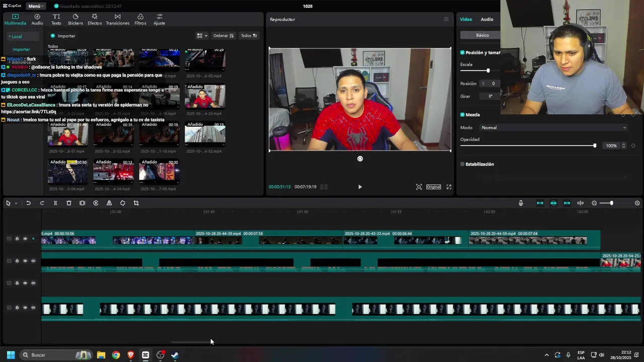Split the clip at the playhead
This screenshot has height=362, width=644.
[x=55, y=203]
